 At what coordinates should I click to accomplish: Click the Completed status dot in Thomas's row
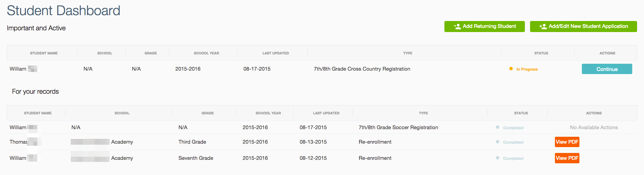[x=498, y=142]
